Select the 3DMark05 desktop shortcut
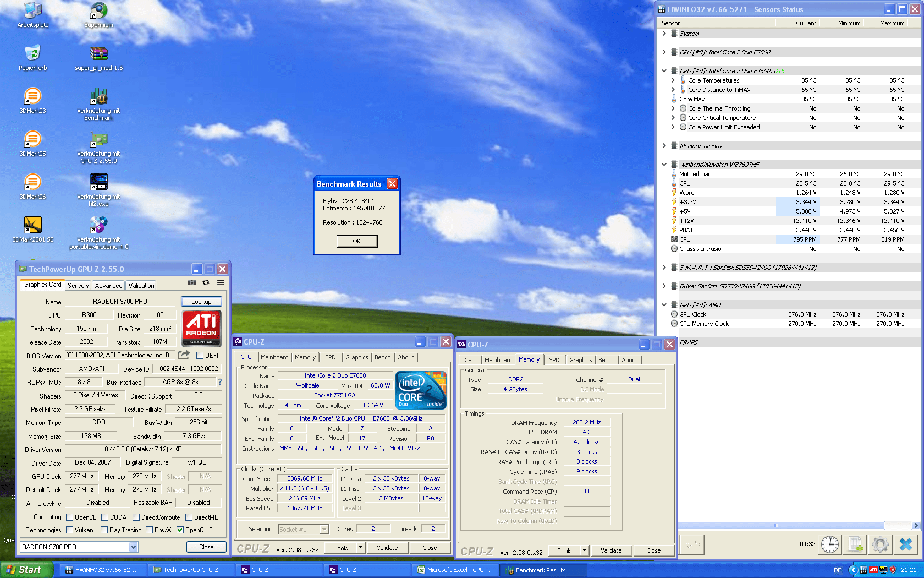The height and width of the screenshot is (578, 924). tap(33, 144)
